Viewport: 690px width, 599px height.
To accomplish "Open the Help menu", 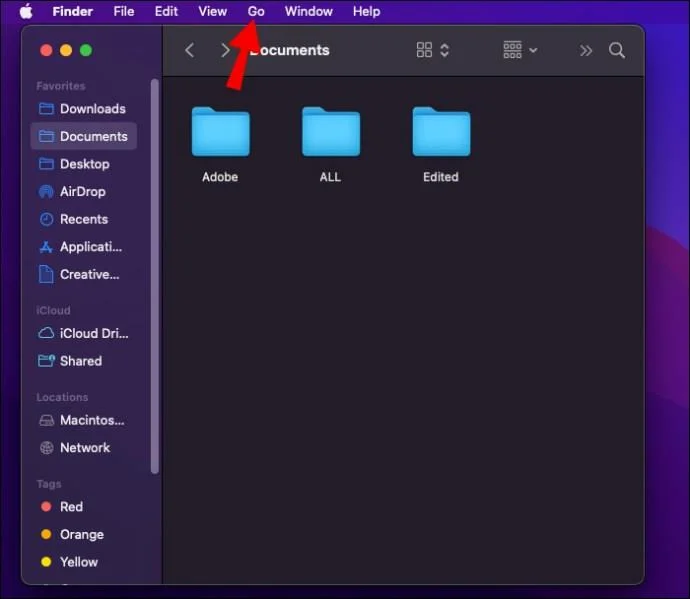I will (367, 11).
